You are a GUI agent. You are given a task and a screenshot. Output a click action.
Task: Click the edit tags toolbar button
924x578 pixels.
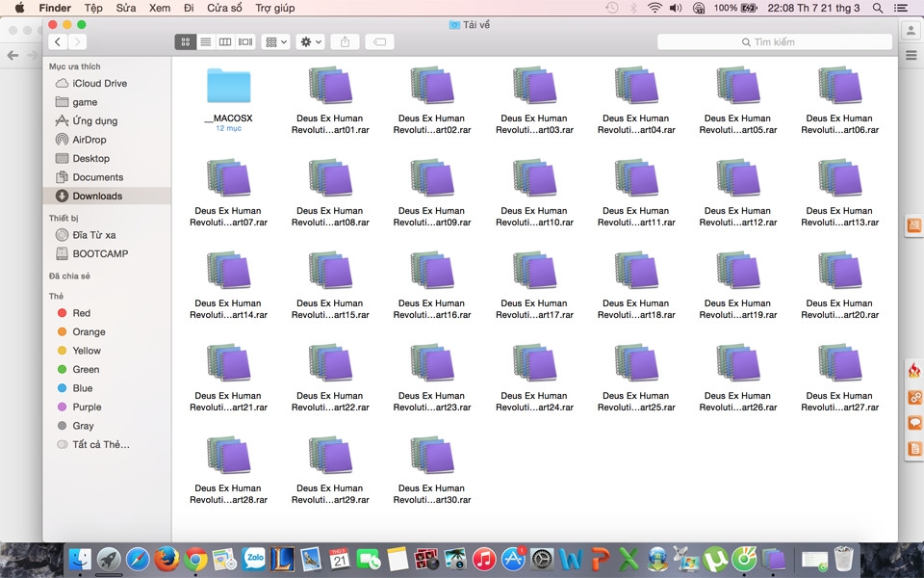[x=379, y=41]
